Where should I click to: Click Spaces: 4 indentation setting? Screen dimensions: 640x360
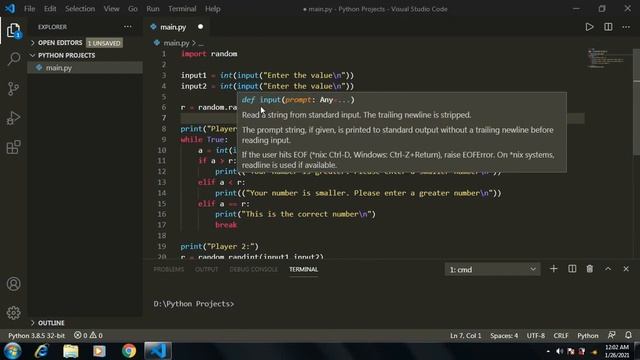[504, 336]
